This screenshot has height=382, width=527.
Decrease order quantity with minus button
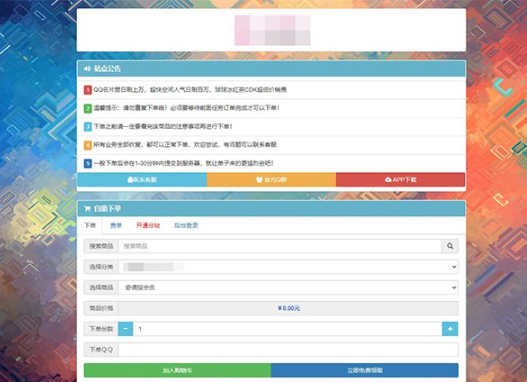(125, 329)
